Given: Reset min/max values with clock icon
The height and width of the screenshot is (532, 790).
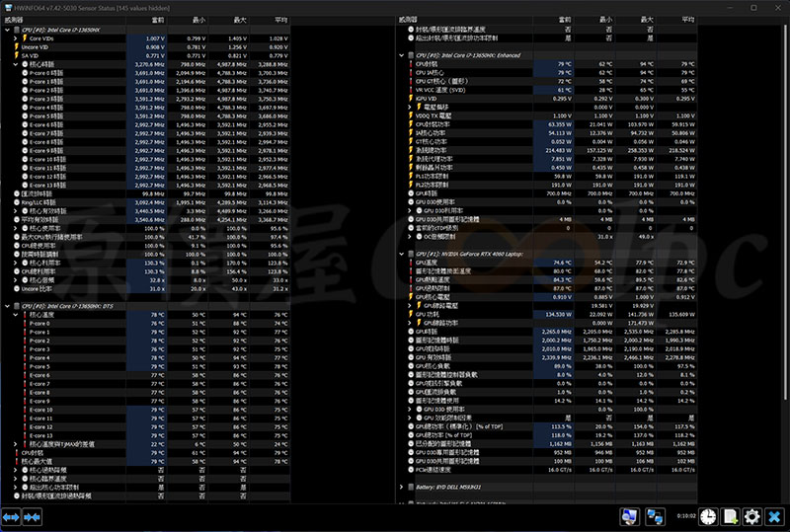Looking at the screenshot, I should tap(708, 517).
